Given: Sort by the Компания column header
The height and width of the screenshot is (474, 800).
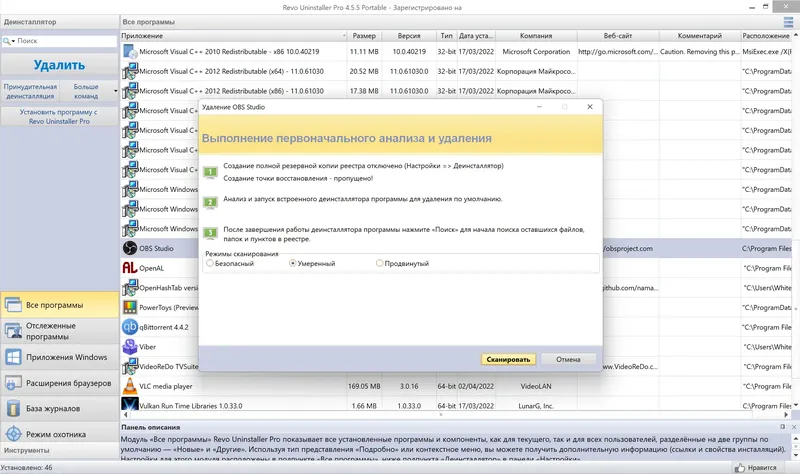Looking at the screenshot, I should click(536, 36).
